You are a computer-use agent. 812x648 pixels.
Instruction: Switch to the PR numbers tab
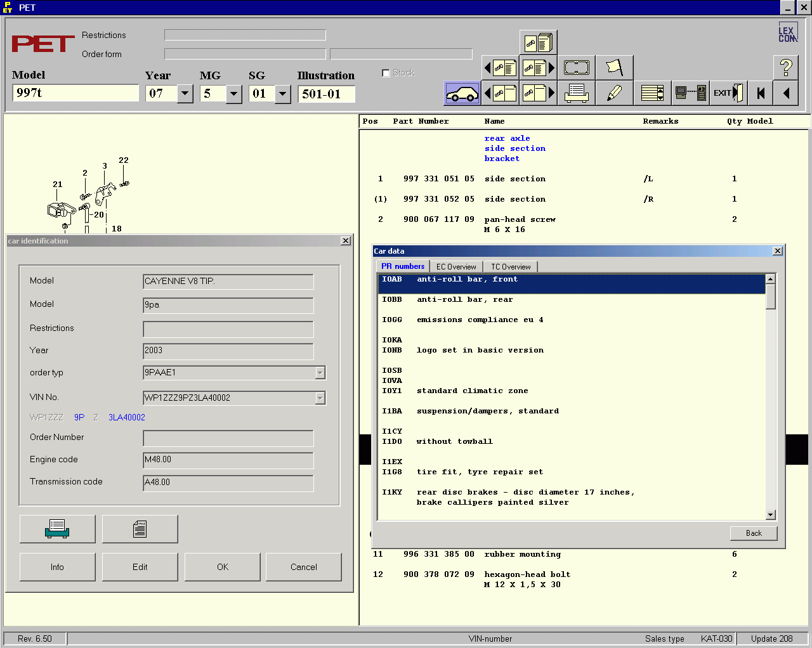coord(403,267)
